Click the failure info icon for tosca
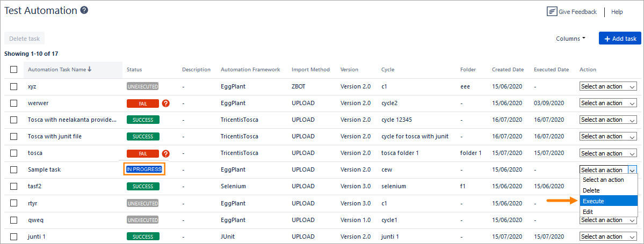Screen dimensions: 644x244 tap(165, 153)
